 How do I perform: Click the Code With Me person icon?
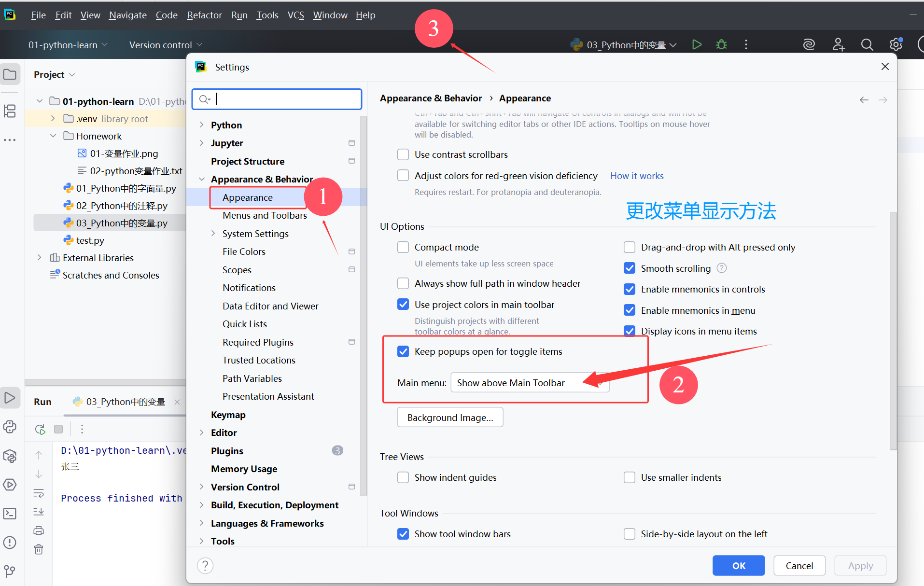pos(839,44)
